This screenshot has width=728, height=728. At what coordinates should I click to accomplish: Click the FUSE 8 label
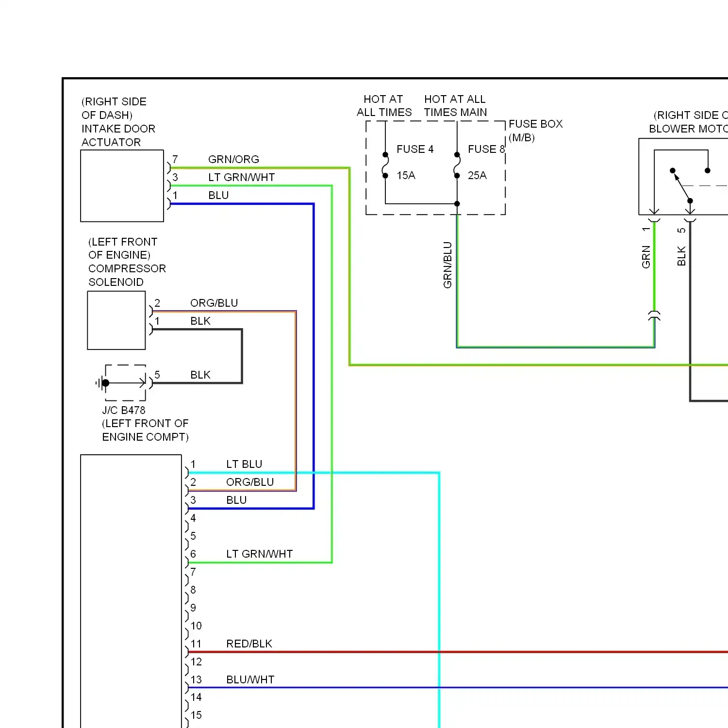(x=486, y=149)
